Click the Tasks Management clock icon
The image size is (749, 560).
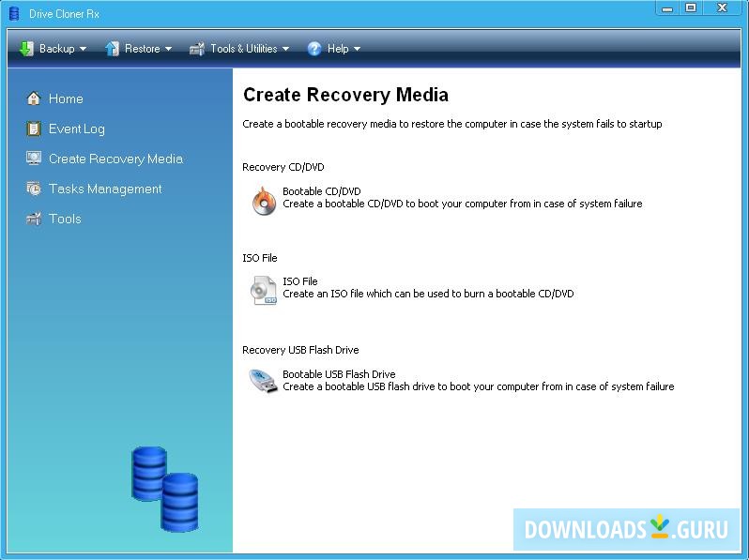pos(34,189)
